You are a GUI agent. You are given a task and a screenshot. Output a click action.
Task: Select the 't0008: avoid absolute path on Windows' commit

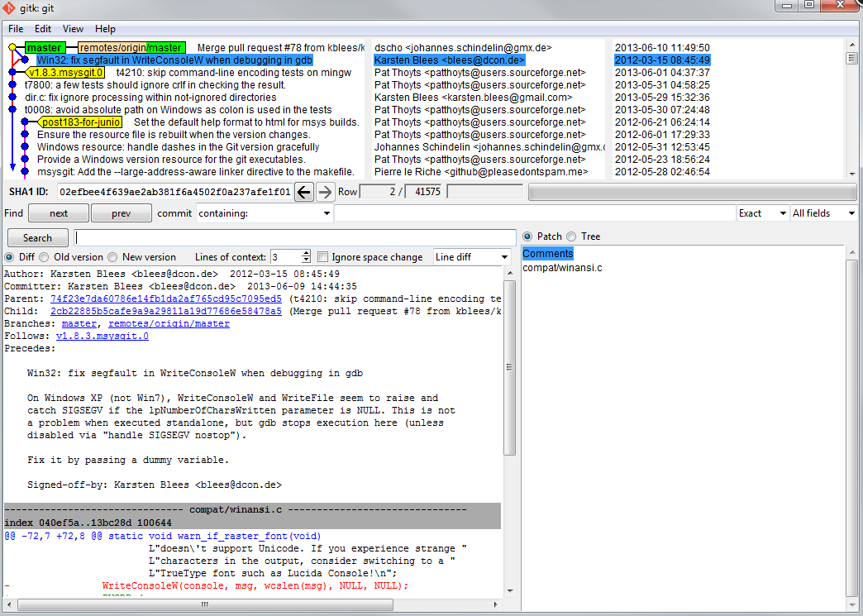click(179, 110)
